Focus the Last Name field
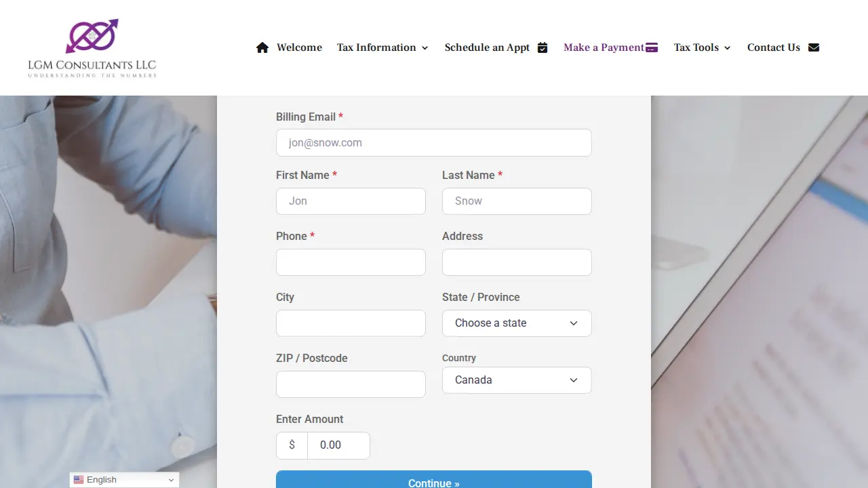 [x=517, y=201]
